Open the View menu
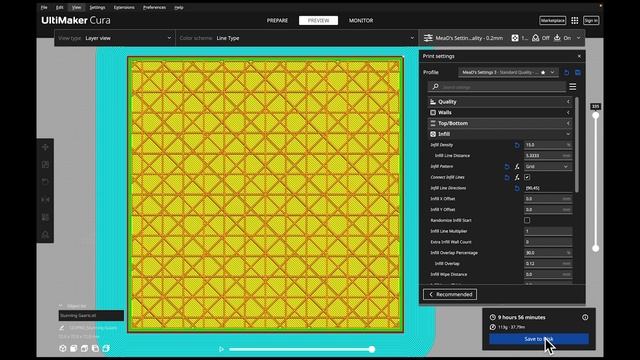640x360 pixels. [x=76, y=7]
